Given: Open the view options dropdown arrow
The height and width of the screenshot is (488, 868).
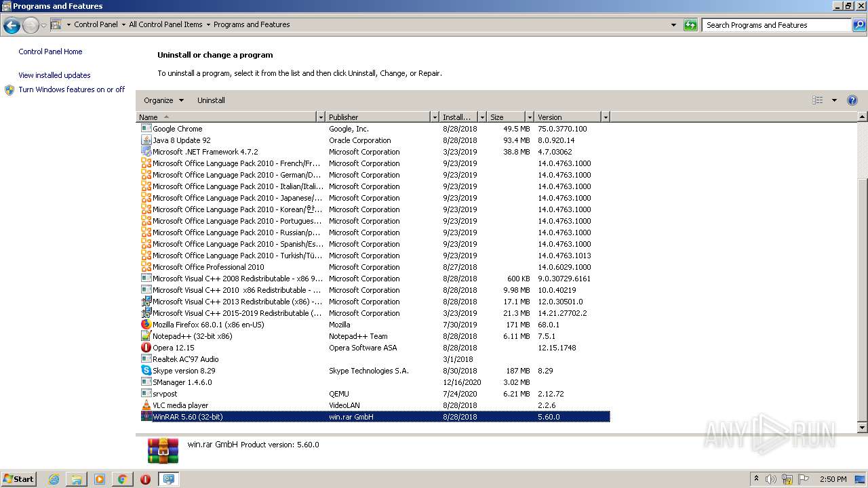Looking at the screenshot, I should point(834,100).
